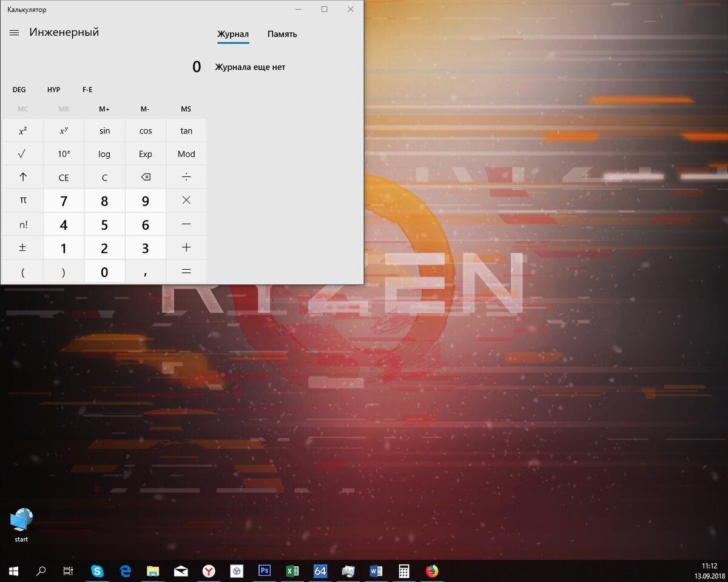The image size is (728, 582).
Task: Click the C clear button
Action: point(104,178)
